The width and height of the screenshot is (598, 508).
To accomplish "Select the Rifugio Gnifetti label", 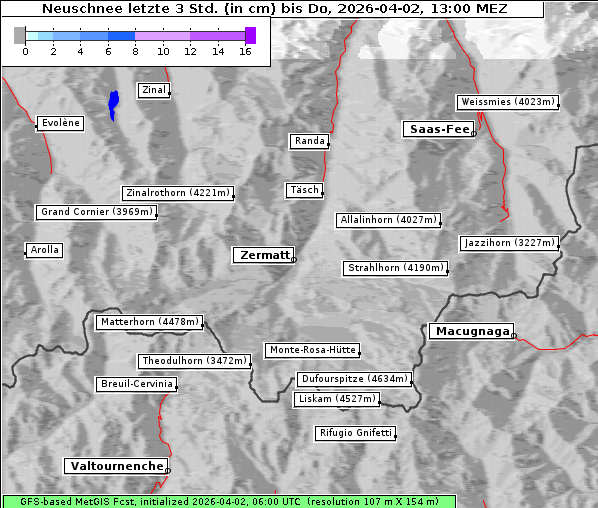I will click(x=355, y=433).
